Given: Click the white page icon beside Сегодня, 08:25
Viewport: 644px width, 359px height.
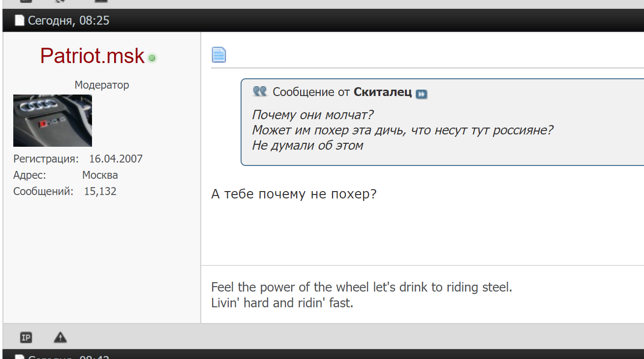Looking at the screenshot, I should coord(19,21).
